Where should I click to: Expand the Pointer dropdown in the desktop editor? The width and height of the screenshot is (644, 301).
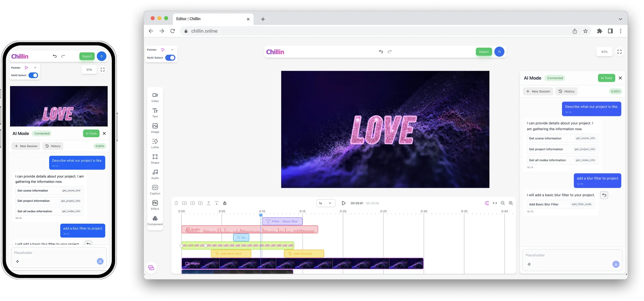point(172,50)
